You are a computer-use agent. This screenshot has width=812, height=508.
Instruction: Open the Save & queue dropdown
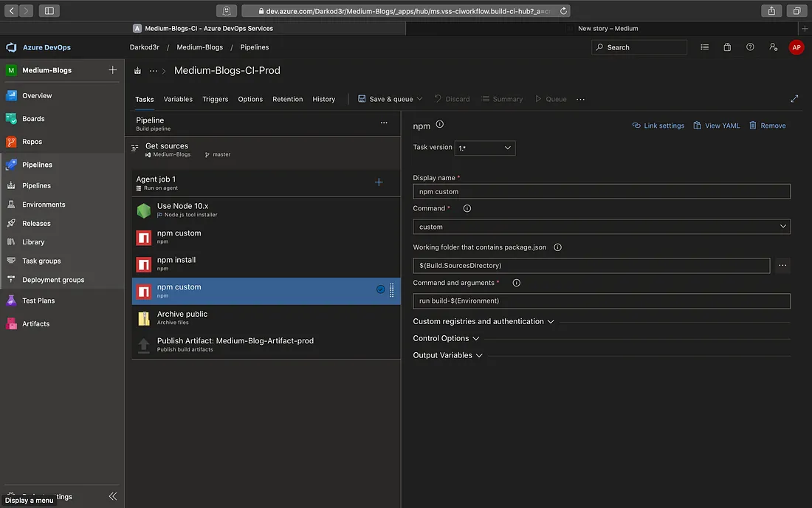(420, 99)
